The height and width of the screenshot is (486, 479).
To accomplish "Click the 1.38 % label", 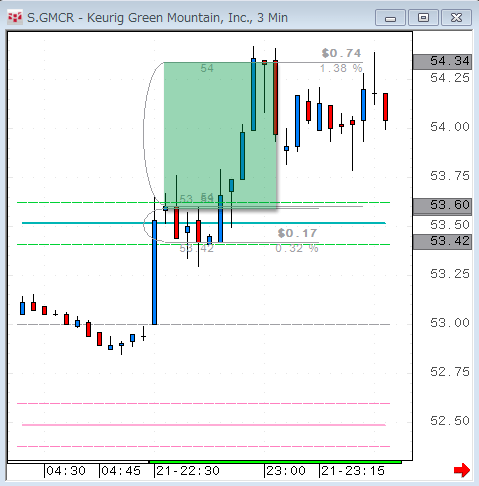I will tap(341, 69).
